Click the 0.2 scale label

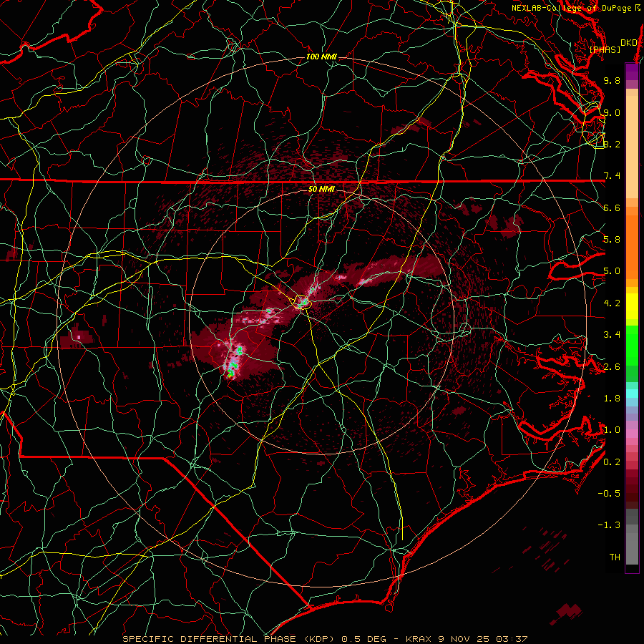point(612,462)
